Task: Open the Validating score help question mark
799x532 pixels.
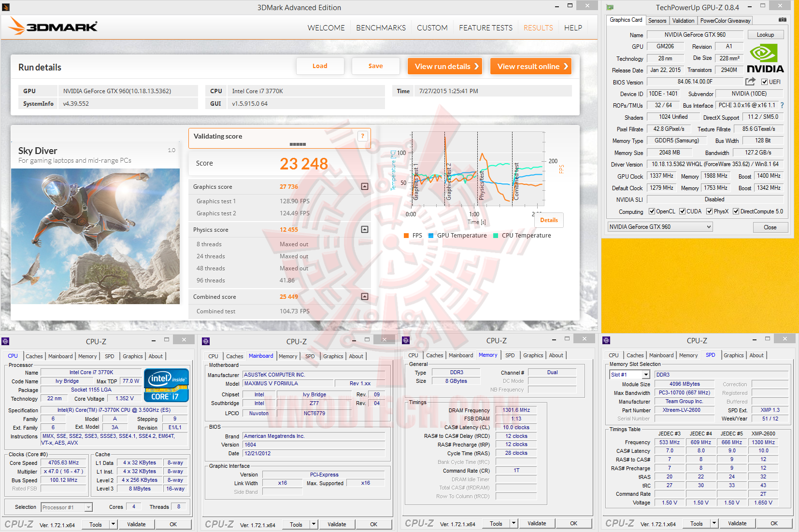Action: pos(362,137)
